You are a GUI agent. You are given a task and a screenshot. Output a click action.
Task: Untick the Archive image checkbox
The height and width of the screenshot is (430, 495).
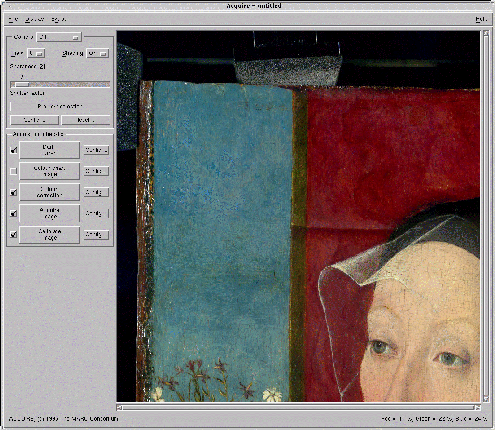tap(13, 235)
